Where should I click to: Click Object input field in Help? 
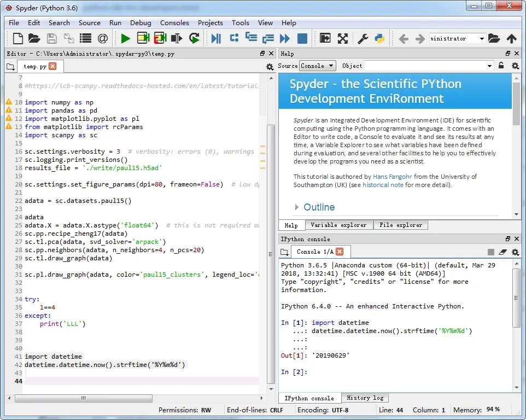click(x=425, y=66)
